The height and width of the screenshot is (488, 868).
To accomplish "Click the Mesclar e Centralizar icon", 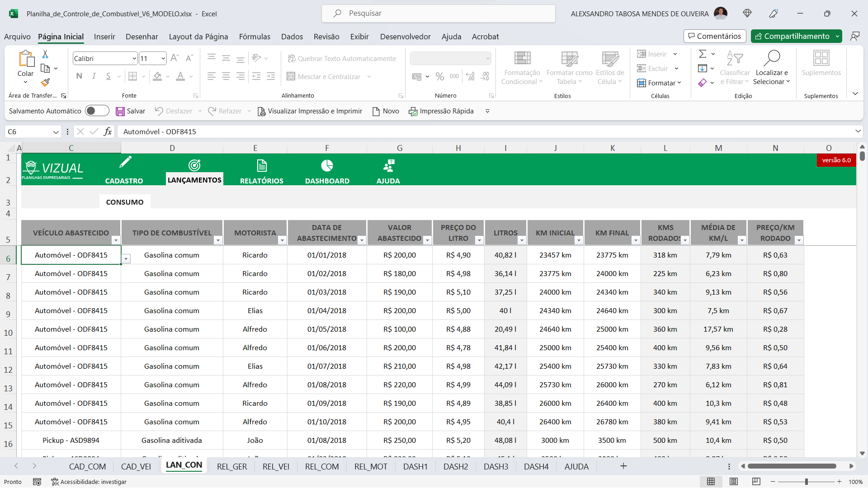I will pyautogui.click(x=291, y=76).
